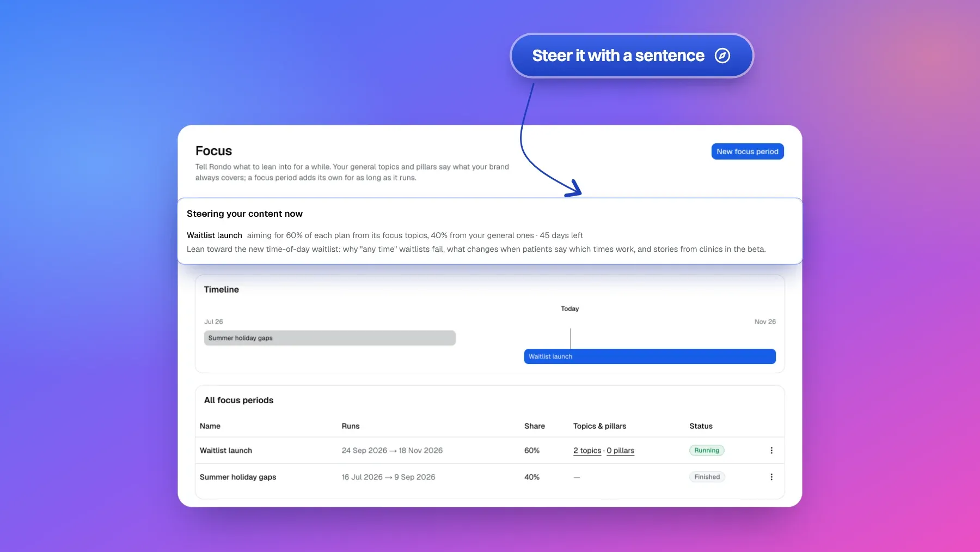Viewport: 980px width, 552px height.
Task: Click the New focus period button
Action: click(x=748, y=151)
